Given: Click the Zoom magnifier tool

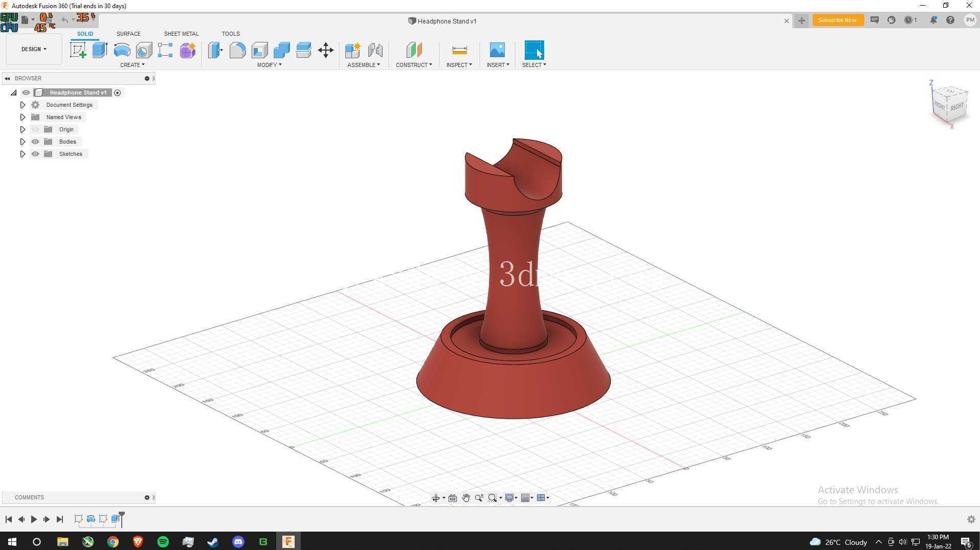Looking at the screenshot, I should (479, 498).
